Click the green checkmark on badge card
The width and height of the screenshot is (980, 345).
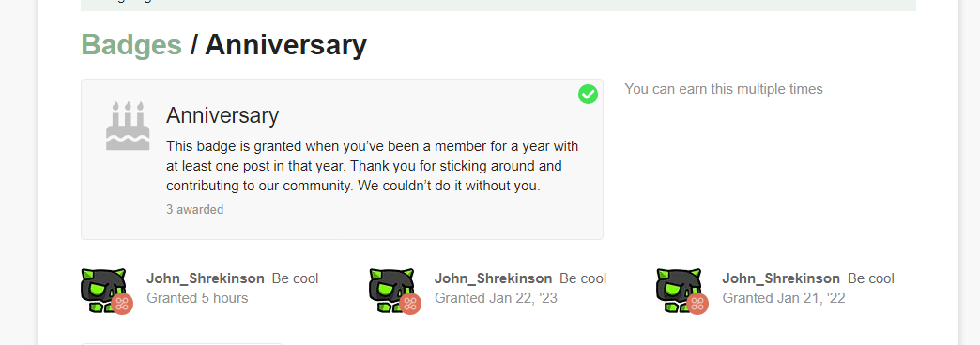tap(588, 95)
